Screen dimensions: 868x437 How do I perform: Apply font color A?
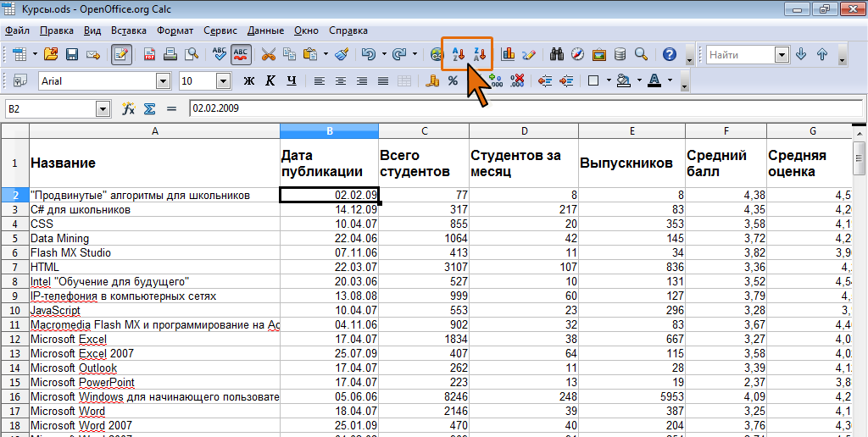point(655,80)
